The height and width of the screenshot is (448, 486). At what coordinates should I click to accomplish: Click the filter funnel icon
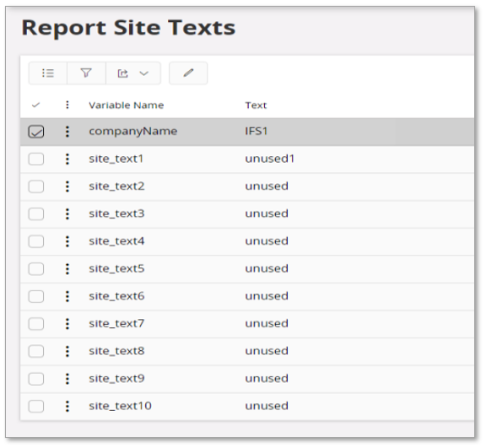pyautogui.click(x=86, y=73)
